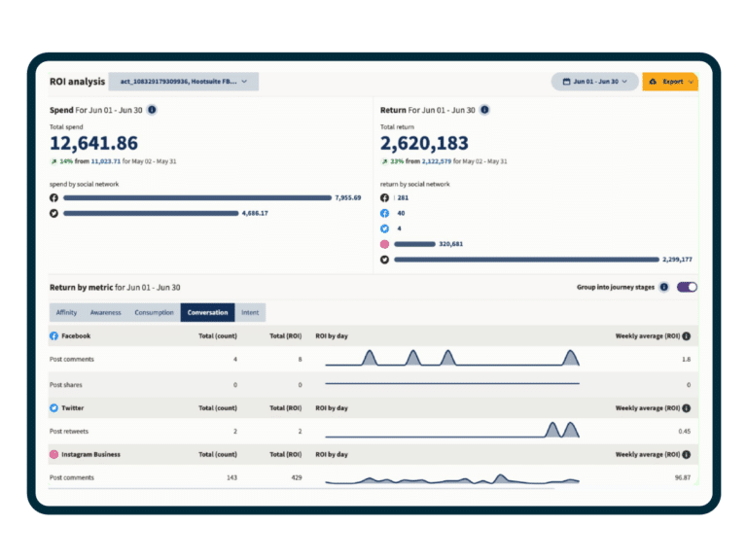747x560 pixels.
Task: Switch to the Affinity tab
Action: [x=66, y=313]
